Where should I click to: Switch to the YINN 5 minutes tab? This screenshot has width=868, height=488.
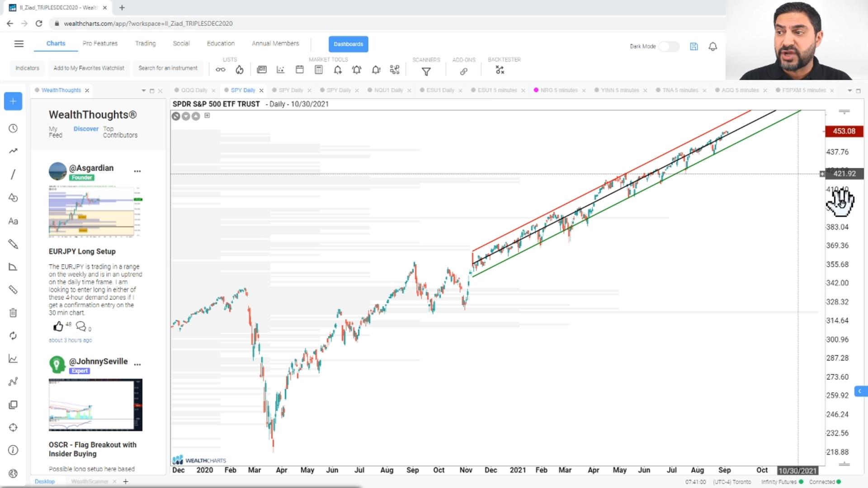[620, 90]
